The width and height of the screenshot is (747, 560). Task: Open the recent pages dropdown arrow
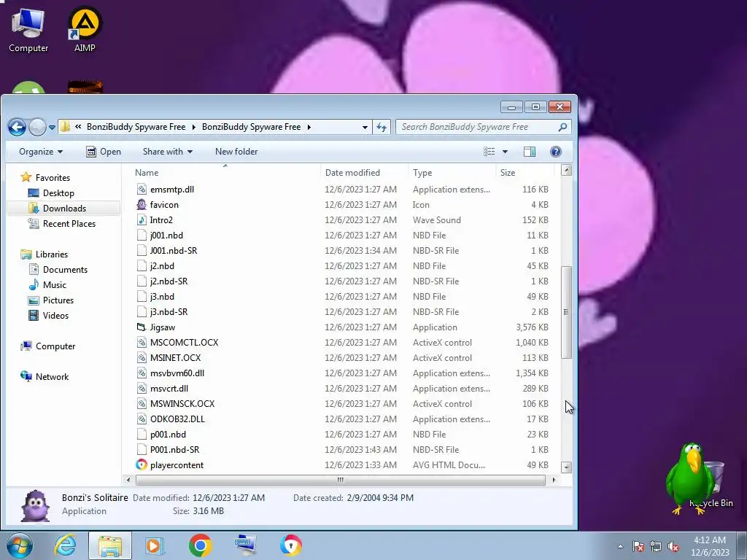pos(52,127)
